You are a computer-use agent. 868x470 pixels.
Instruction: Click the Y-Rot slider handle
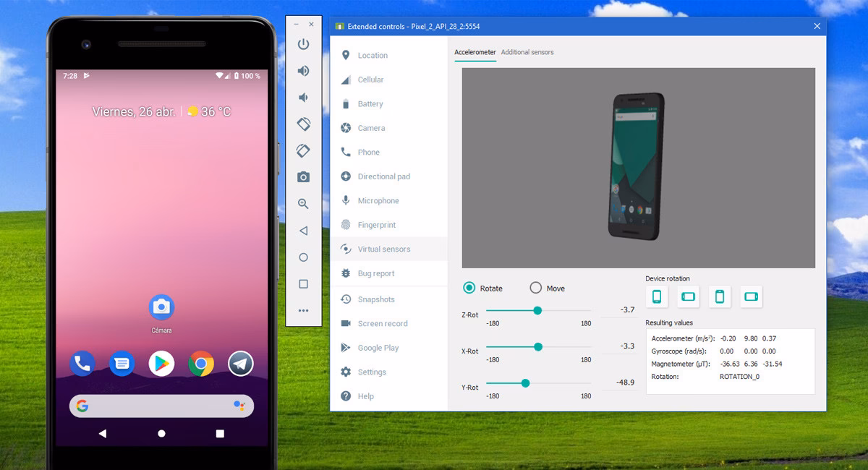point(525,383)
